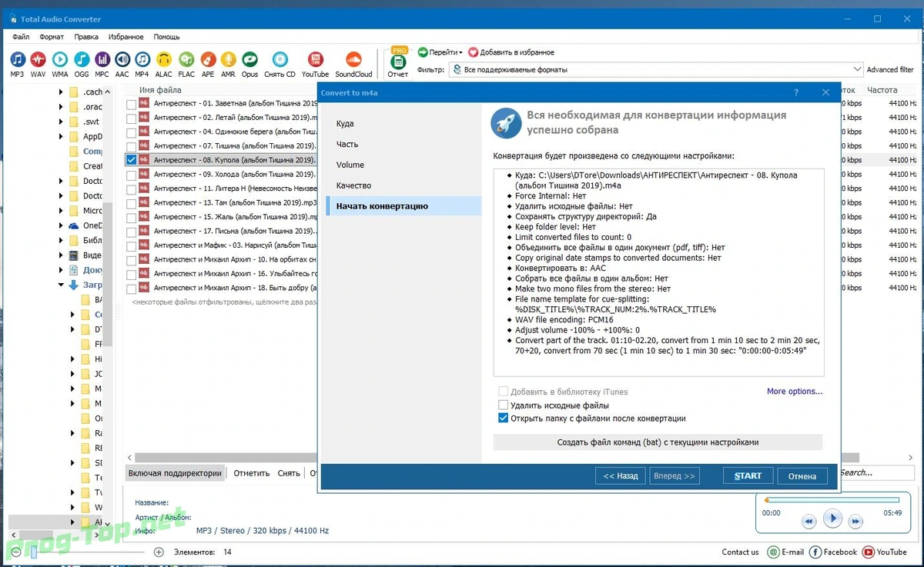Open the Перейти dropdown menu
This screenshot has height=567, width=924.
coord(440,52)
